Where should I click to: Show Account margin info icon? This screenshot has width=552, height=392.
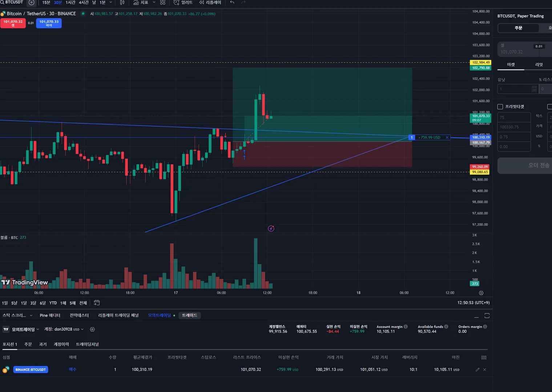tap(406, 327)
